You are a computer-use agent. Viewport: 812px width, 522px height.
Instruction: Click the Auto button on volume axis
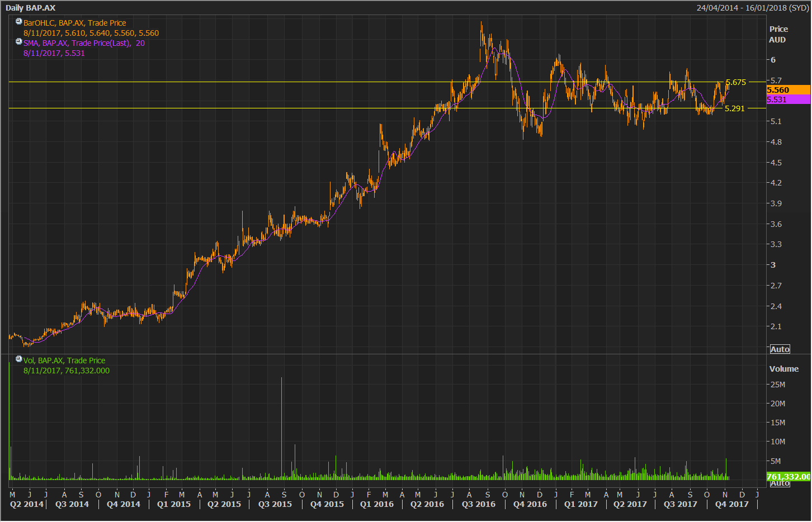tap(780, 483)
